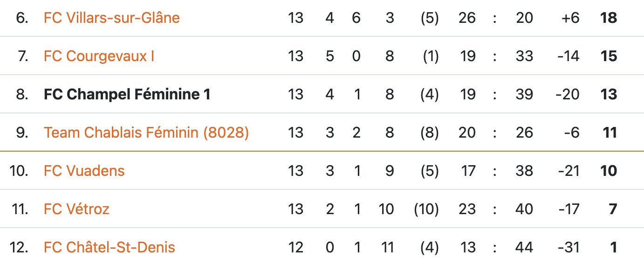Click the 18 points total for Villars-sur-Glâne

[x=609, y=18]
